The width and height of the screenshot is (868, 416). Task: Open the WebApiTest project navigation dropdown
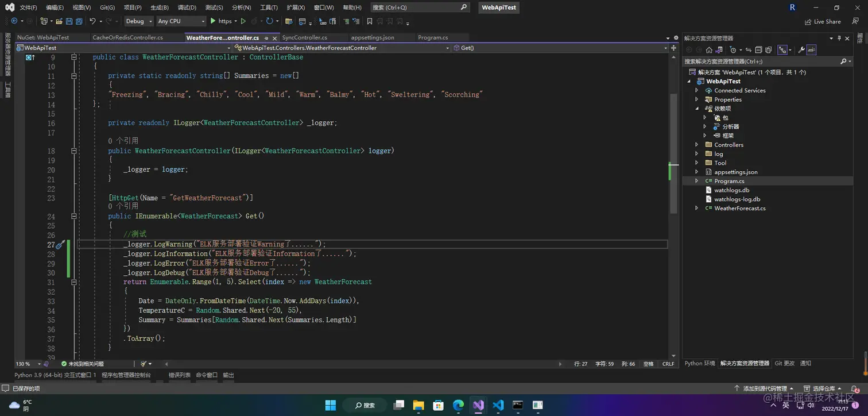pos(123,48)
